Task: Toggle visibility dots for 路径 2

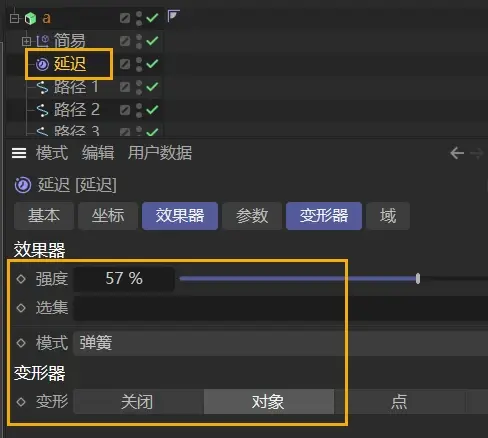Action: coord(139,110)
